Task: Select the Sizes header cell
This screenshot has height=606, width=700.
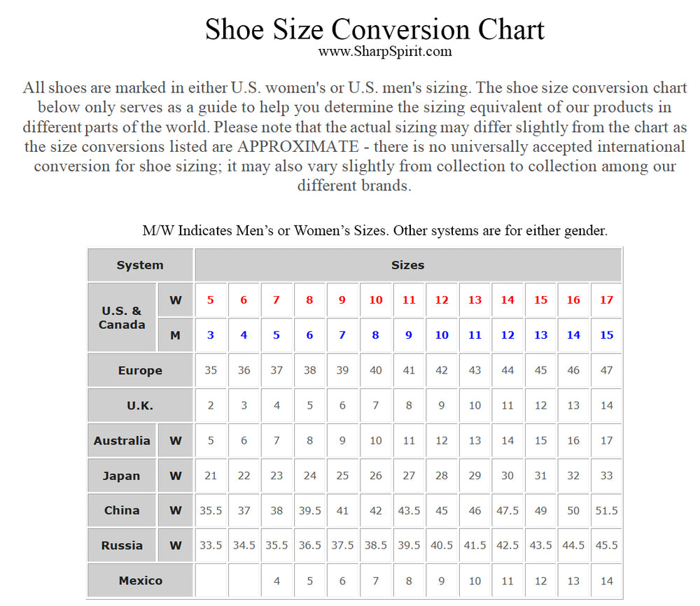Action: 408,265
